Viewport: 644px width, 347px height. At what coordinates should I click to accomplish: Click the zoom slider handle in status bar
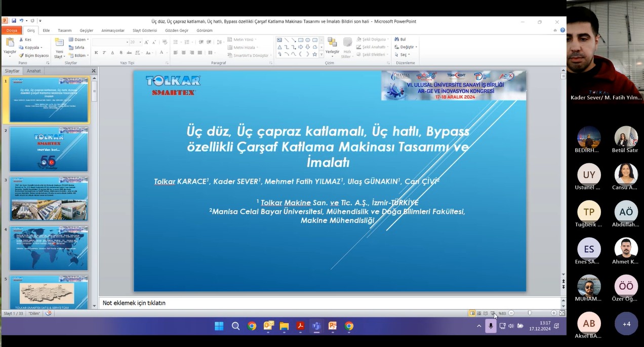[x=530, y=314]
